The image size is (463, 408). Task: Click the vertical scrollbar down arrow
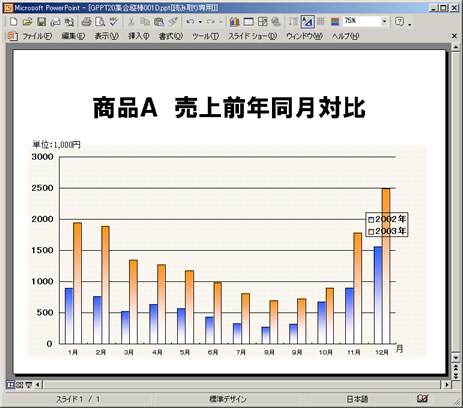coord(456,358)
